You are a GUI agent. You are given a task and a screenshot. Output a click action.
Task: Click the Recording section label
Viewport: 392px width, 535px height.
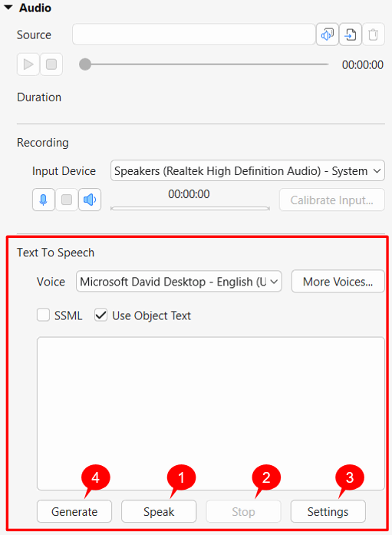click(43, 143)
